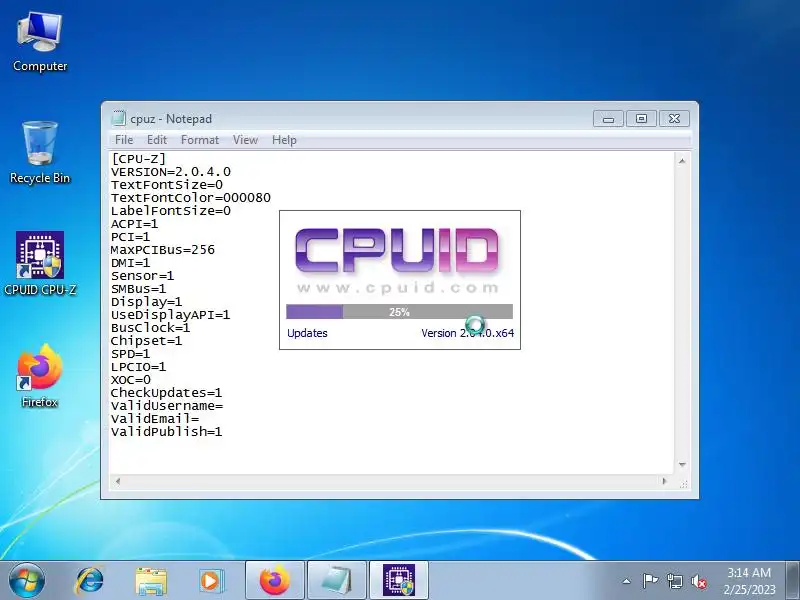Open the File menu in Notepad
The width and height of the screenshot is (800, 600).
(x=124, y=140)
